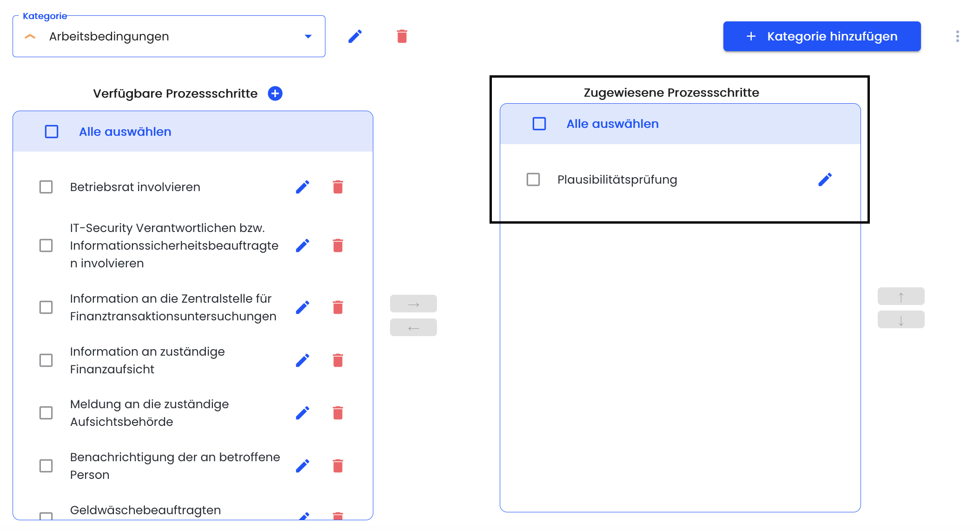This screenshot has height=530, width=980.
Task: Delete the 'Betriebsrat involvieren' step
Action: [338, 187]
